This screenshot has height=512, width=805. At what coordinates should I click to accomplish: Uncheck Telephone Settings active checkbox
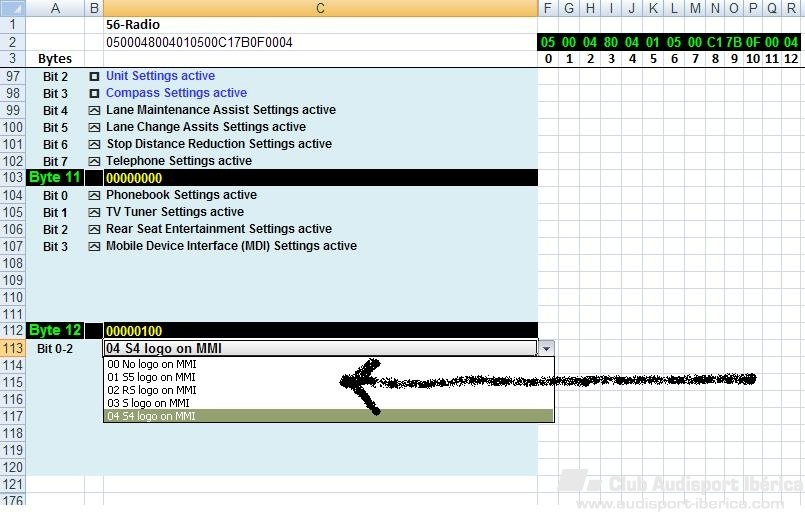(94, 161)
